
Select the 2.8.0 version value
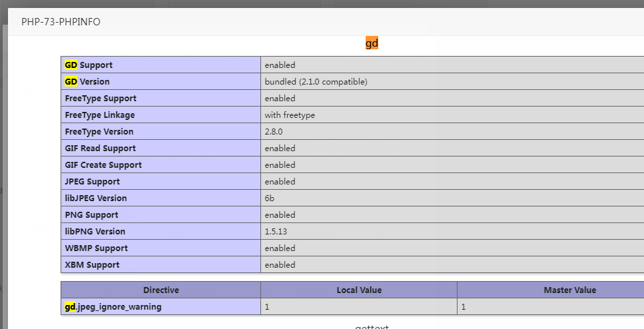tap(274, 131)
